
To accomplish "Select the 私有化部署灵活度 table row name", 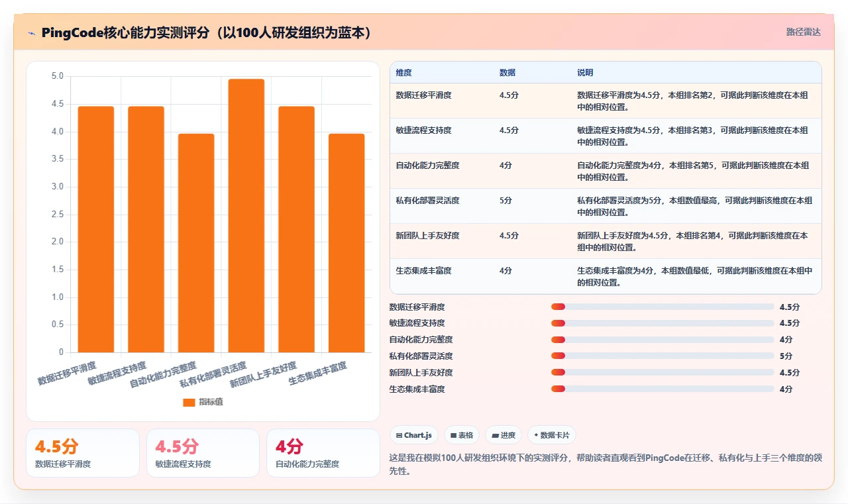I will pyautogui.click(x=427, y=201).
